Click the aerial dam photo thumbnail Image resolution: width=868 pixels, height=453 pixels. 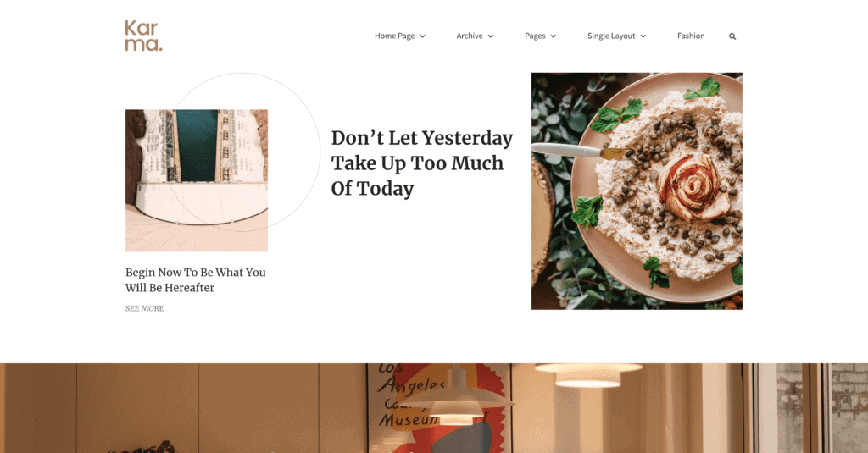(197, 180)
